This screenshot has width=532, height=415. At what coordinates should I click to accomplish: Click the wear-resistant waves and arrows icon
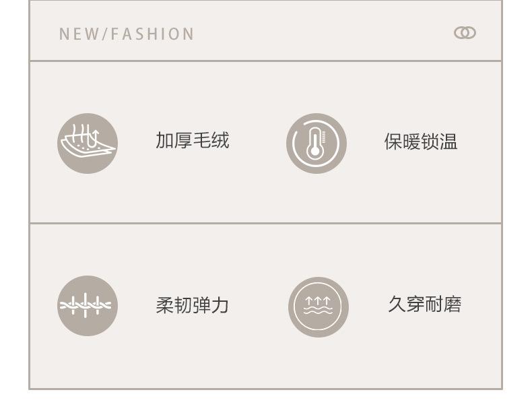tap(319, 307)
